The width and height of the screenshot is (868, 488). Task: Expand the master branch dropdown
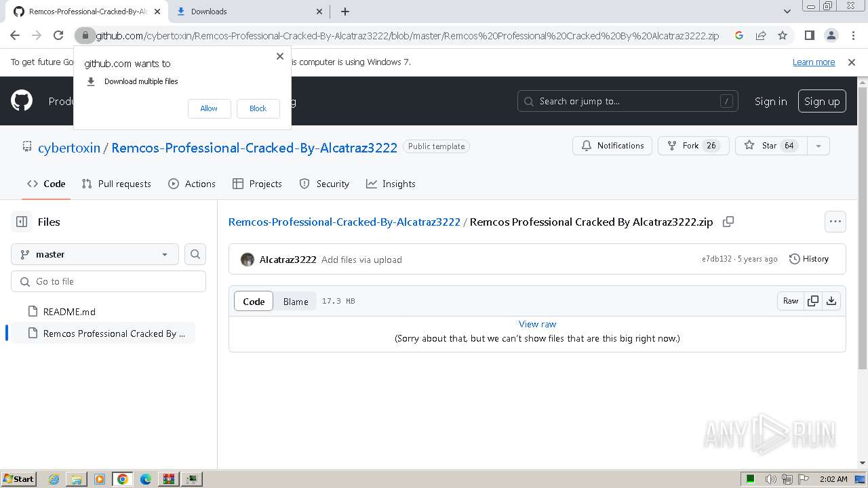[95, 254]
